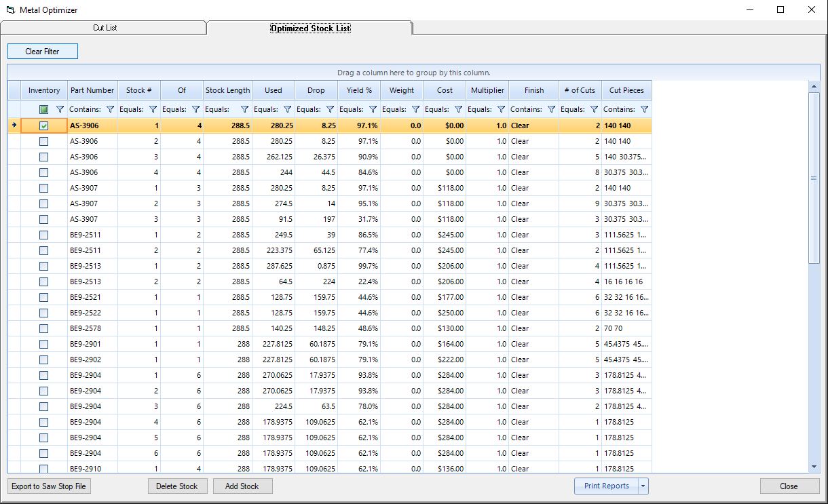Click Export to Saw Stop File
The width and height of the screenshot is (828, 504).
[x=49, y=486]
